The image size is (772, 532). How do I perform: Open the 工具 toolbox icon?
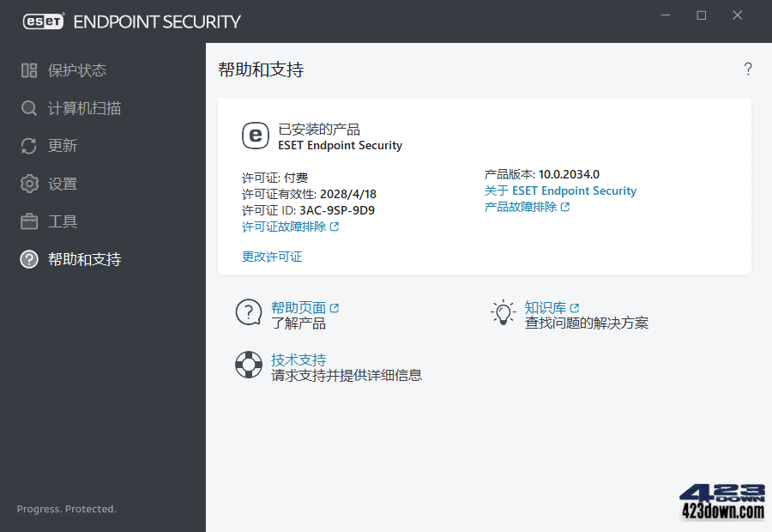[28, 221]
